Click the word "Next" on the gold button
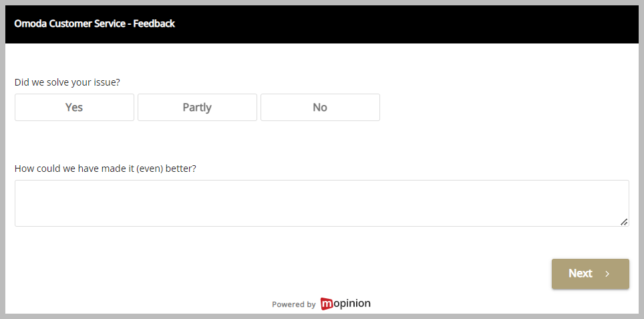Viewport: 644px width, 319px height. (580, 274)
